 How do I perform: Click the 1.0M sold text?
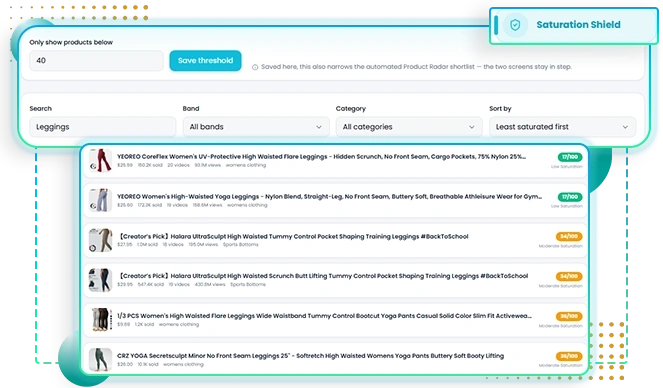pos(147,245)
